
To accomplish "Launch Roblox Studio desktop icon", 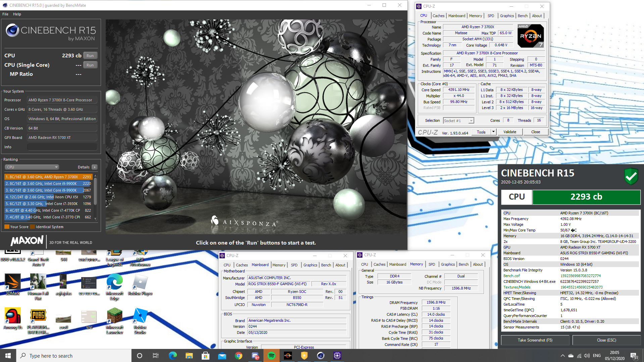I will 140,321.
